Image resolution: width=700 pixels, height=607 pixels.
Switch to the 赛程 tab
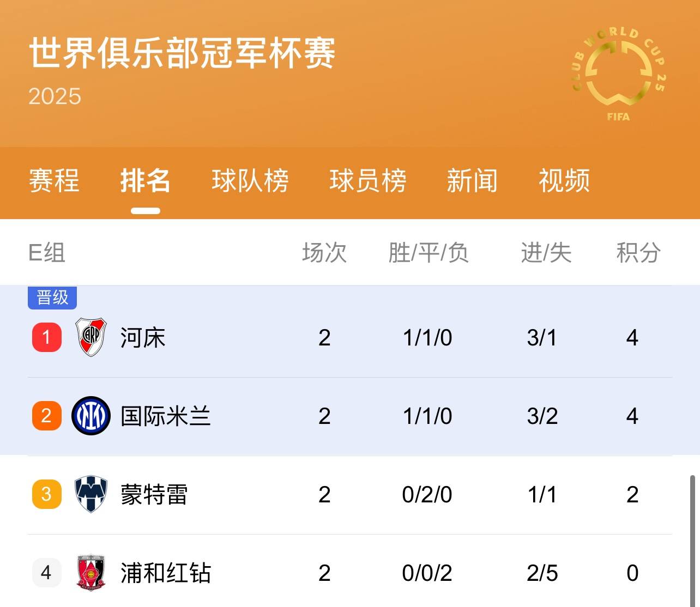54,182
